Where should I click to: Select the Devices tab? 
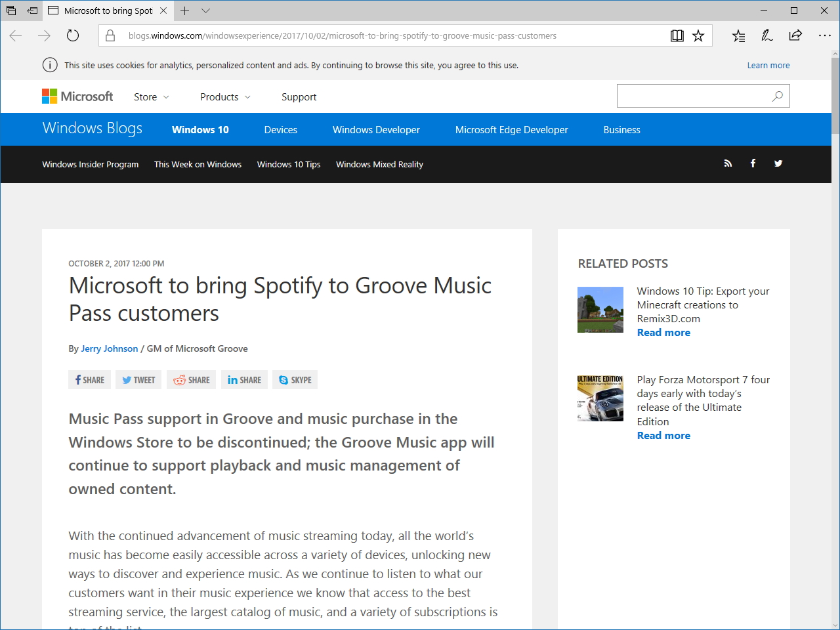point(281,129)
